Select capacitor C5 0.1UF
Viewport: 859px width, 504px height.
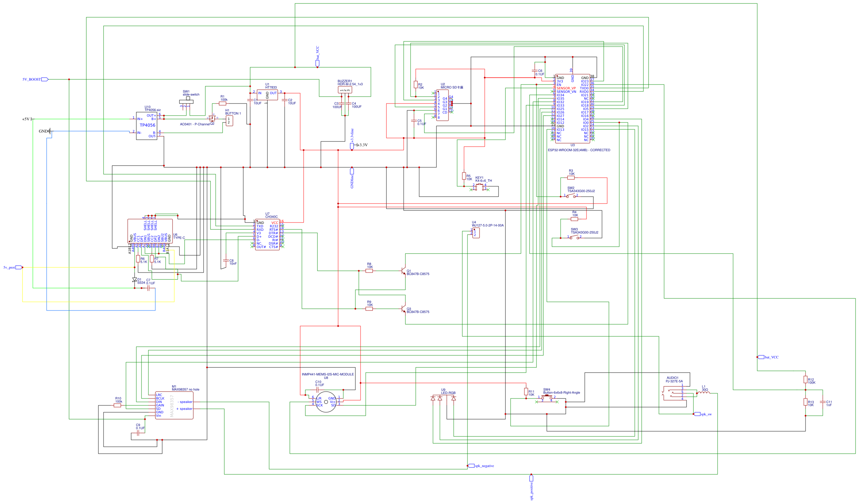[414, 121]
